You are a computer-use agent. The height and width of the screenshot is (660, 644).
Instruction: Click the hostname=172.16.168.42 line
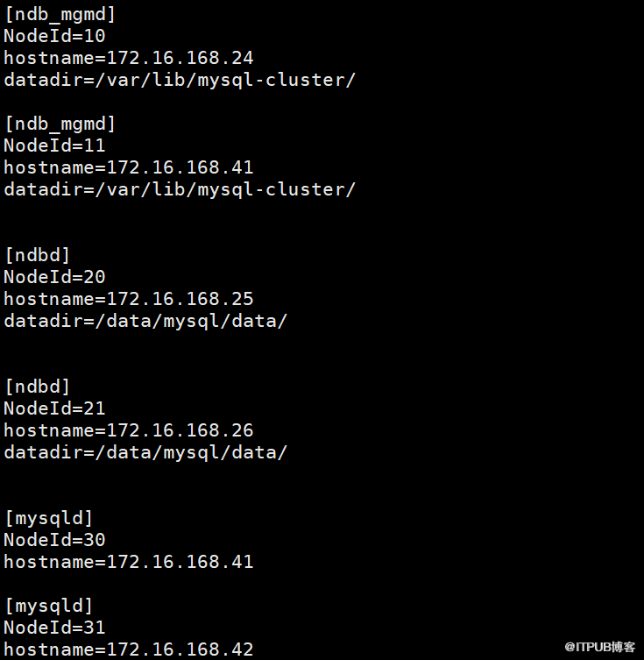(x=128, y=649)
